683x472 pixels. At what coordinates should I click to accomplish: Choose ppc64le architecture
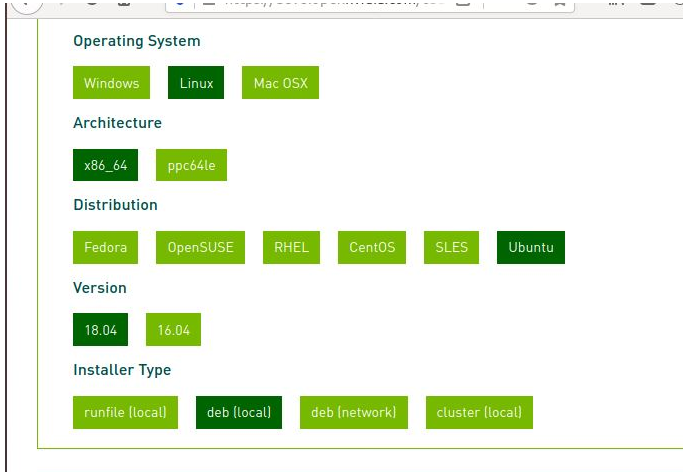(x=192, y=165)
